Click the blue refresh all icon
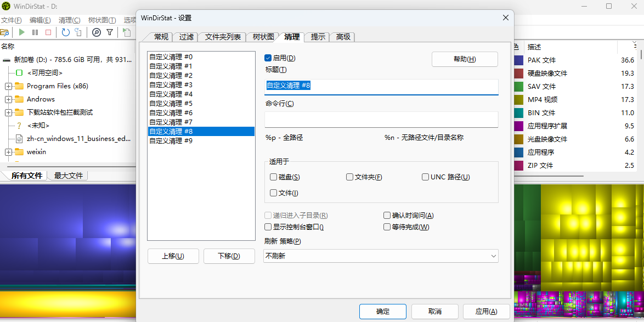Image resolution: width=644 pixels, height=322 pixels. coord(66,32)
